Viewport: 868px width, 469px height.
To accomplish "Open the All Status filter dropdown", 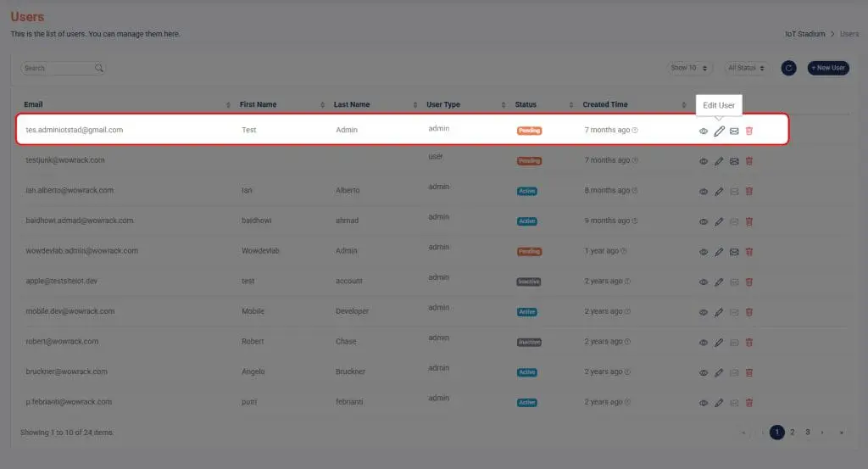I will (x=746, y=68).
